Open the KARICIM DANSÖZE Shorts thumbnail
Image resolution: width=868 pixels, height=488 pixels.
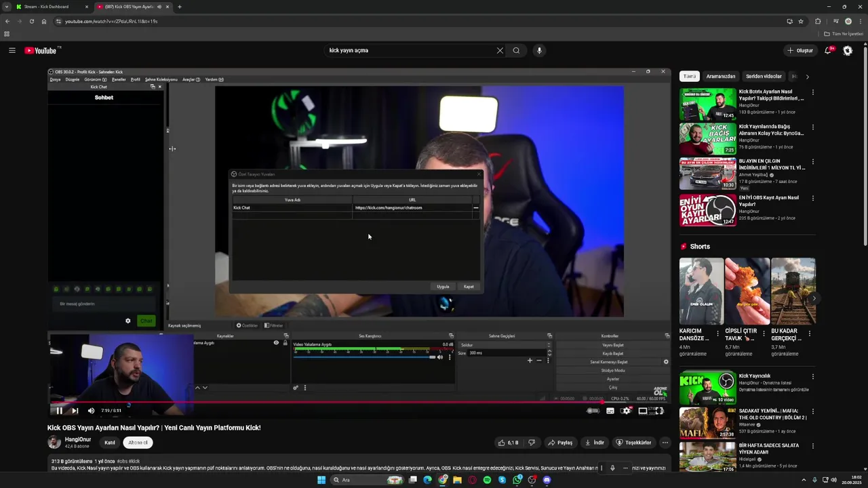(x=701, y=291)
